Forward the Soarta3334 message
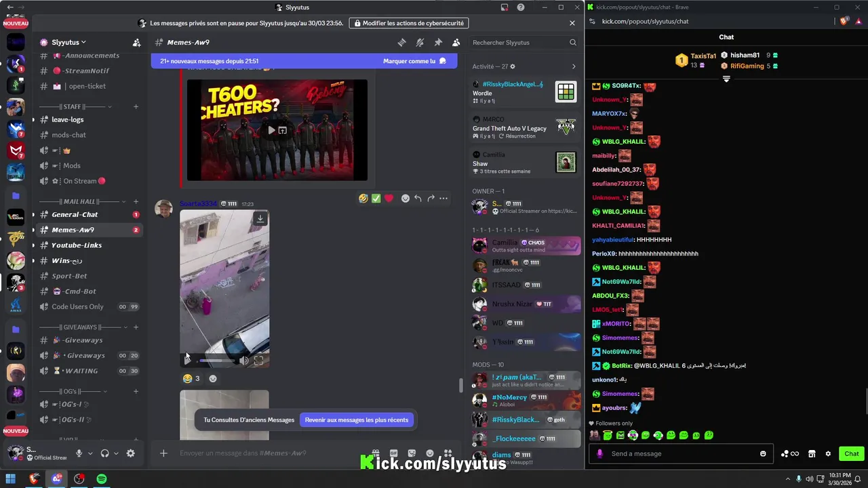The image size is (868, 488). (x=431, y=199)
